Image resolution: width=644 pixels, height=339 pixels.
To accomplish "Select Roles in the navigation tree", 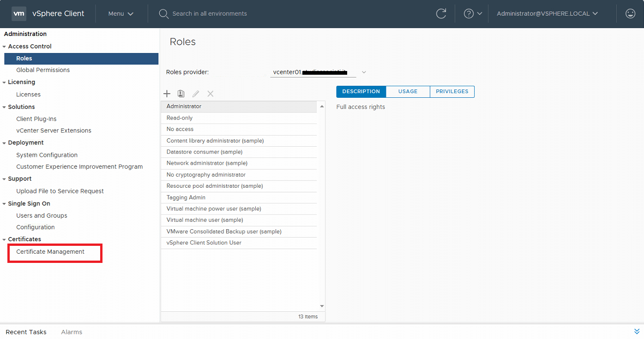I will [81, 59].
